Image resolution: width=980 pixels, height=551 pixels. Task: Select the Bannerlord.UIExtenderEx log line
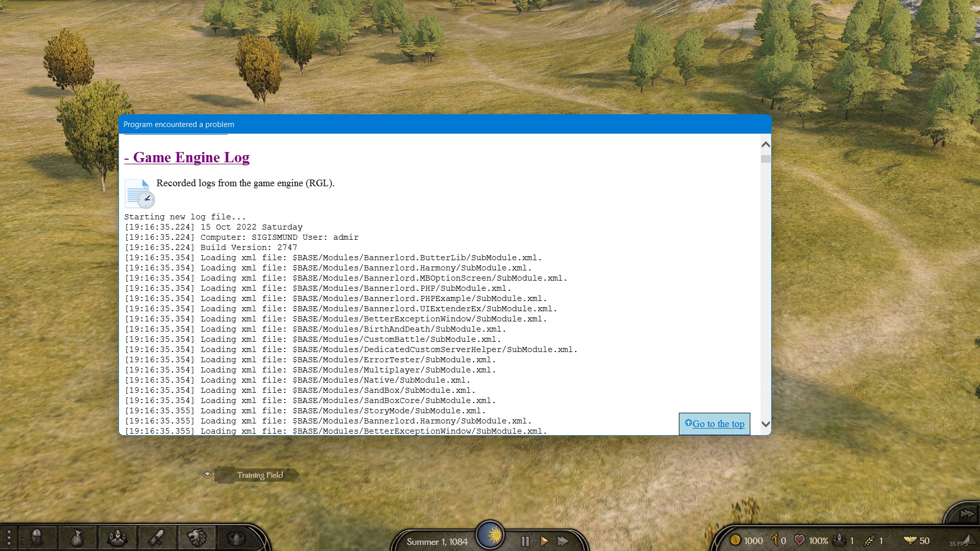click(x=340, y=309)
